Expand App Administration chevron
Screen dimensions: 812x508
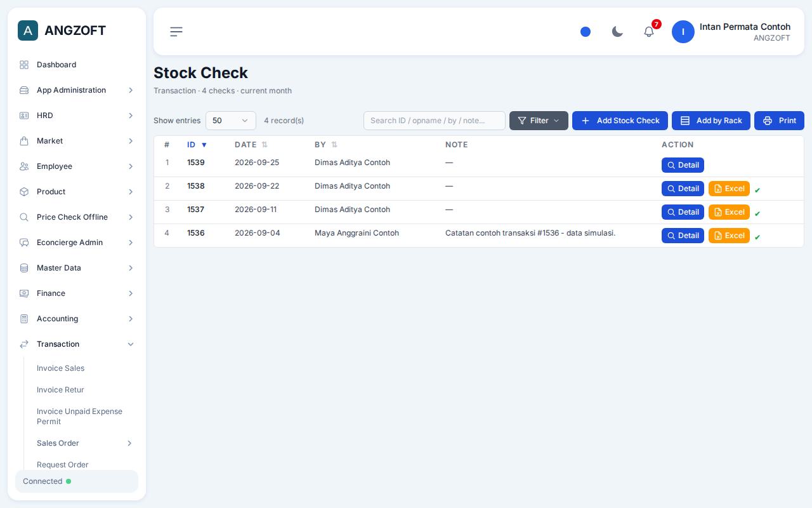[131, 90]
